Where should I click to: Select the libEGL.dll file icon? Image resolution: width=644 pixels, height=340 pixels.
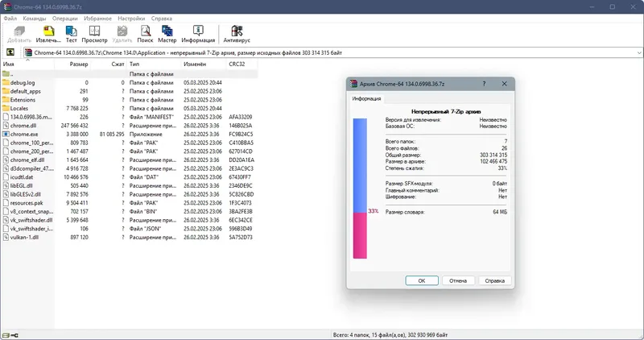(x=6, y=185)
